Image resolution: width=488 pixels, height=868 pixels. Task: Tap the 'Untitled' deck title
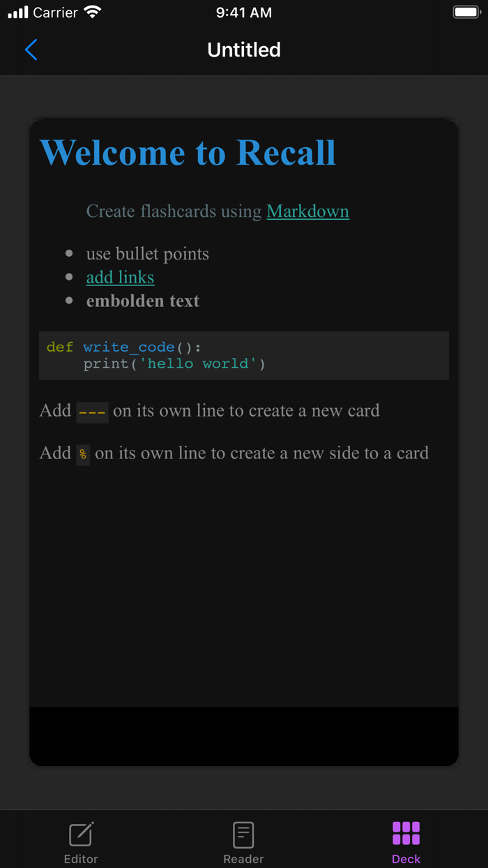point(244,50)
